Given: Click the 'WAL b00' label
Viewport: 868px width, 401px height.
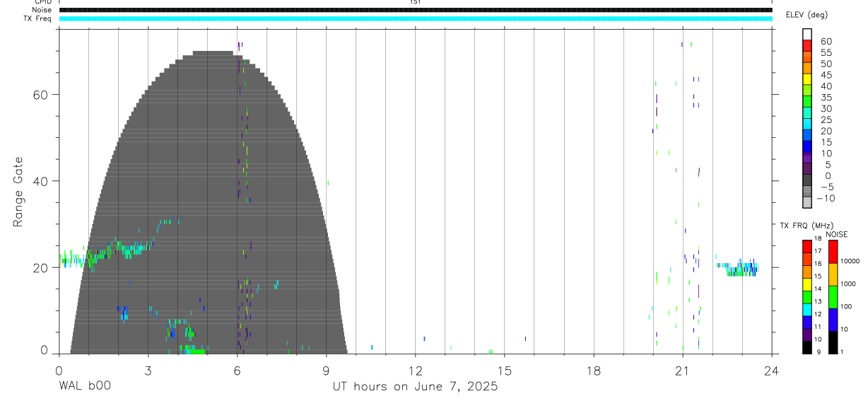Looking at the screenshot, I should (x=84, y=387).
